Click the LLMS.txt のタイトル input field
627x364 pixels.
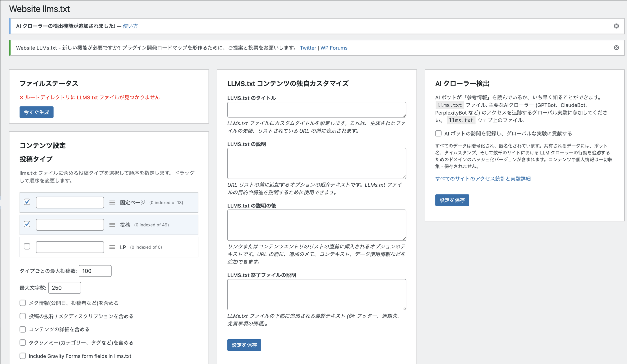click(x=316, y=109)
